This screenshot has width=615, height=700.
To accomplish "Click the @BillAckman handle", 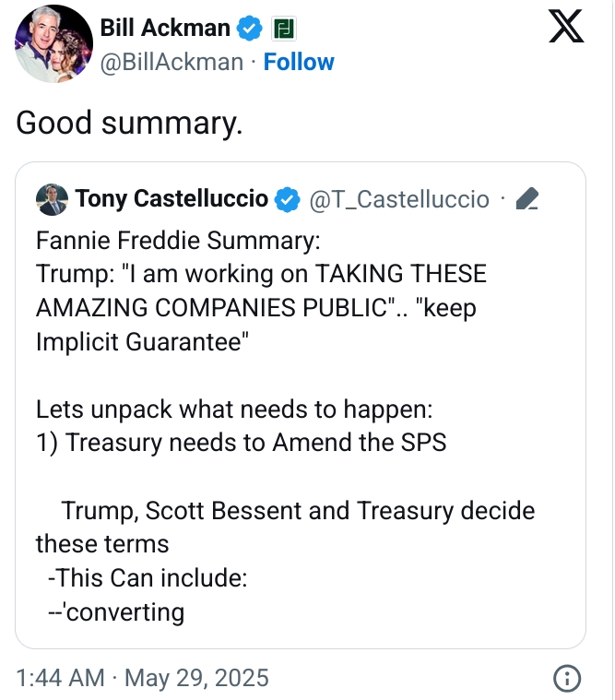I will point(171,62).
